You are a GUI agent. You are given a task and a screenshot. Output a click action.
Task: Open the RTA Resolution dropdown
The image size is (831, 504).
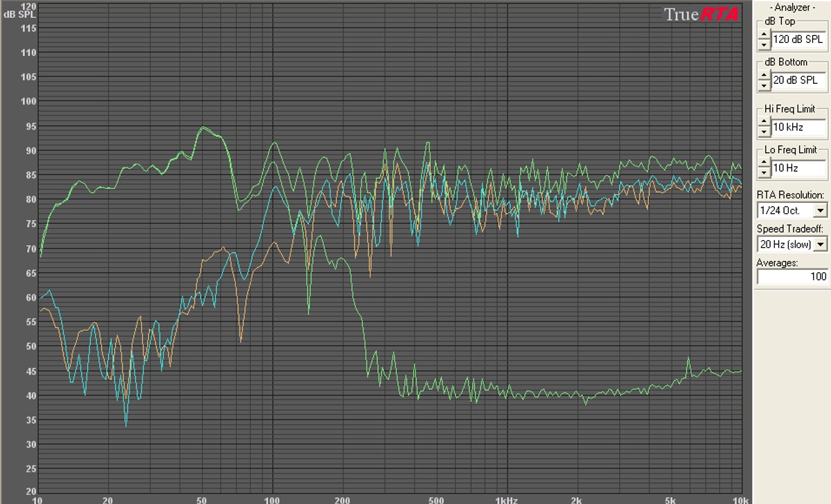click(x=821, y=210)
